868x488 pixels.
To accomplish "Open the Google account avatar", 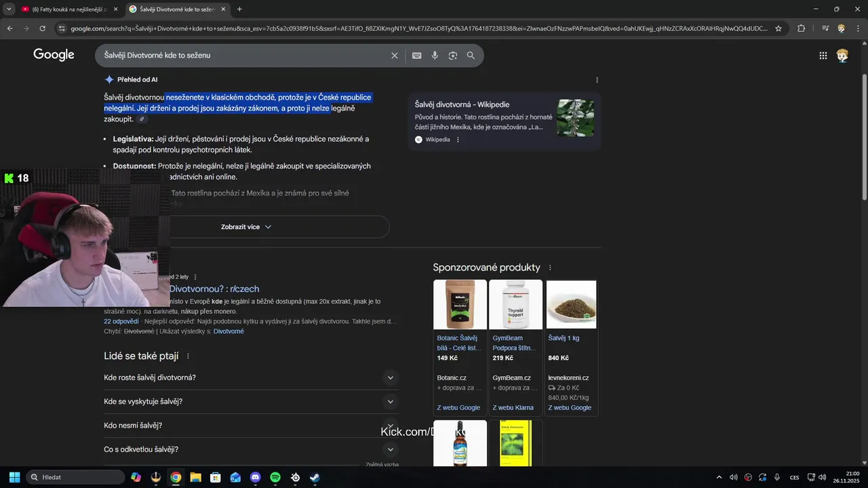I will pos(842,56).
